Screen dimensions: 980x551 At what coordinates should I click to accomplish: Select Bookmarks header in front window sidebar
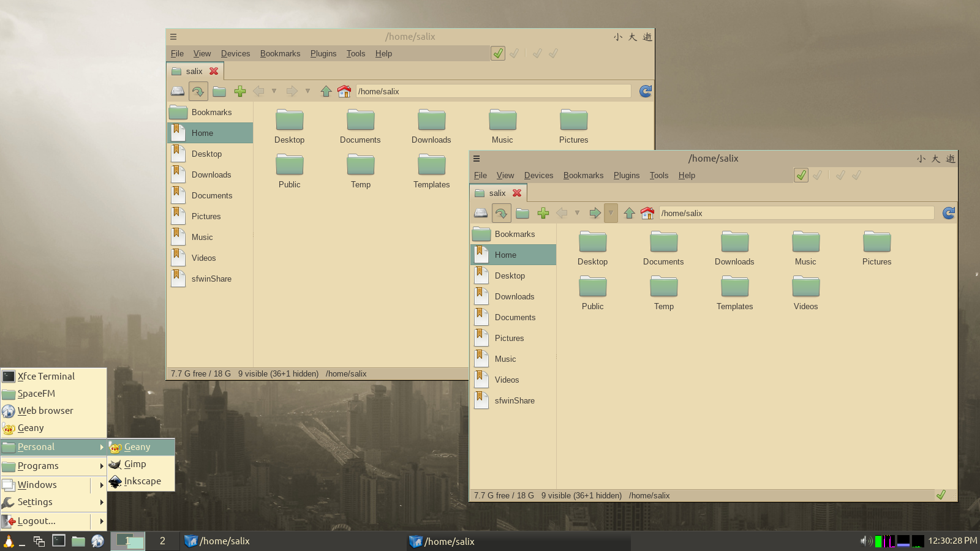[513, 234]
